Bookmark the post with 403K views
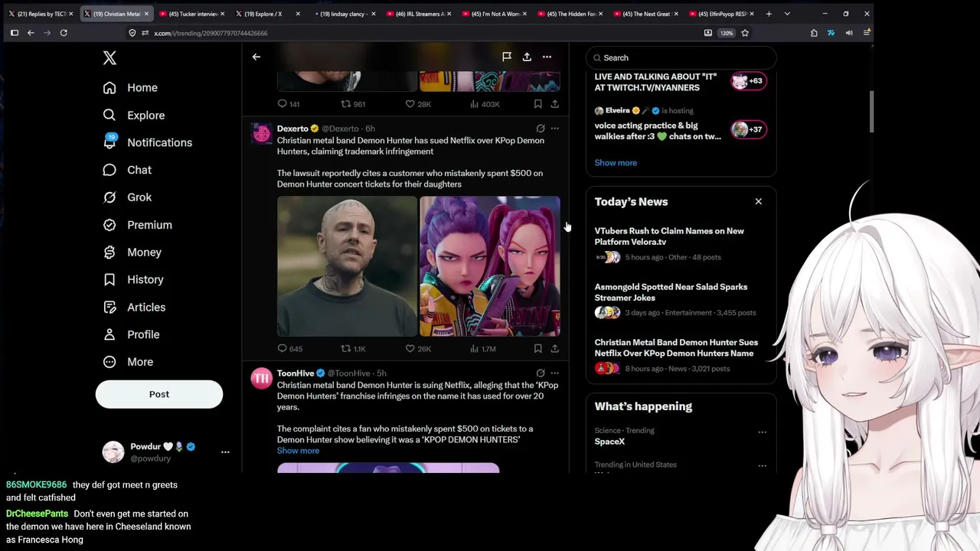 (537, 104)
